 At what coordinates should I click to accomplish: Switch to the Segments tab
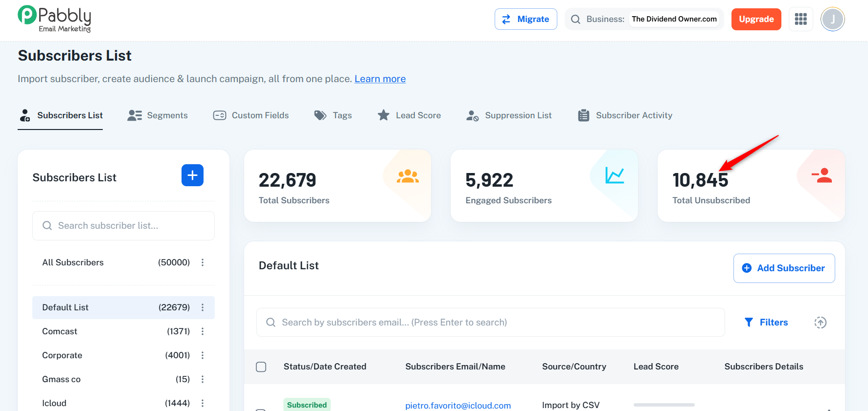pyautogui.click(x=158, y=115)
